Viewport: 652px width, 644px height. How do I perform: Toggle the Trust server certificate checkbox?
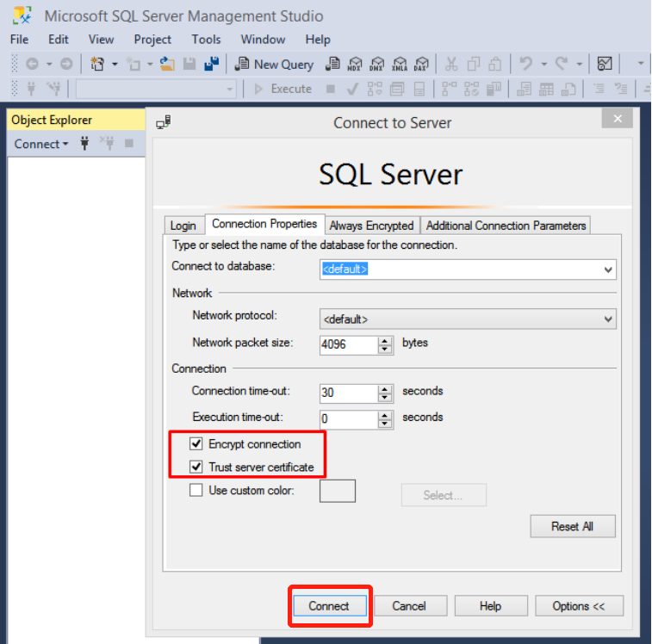click(196, 468)
